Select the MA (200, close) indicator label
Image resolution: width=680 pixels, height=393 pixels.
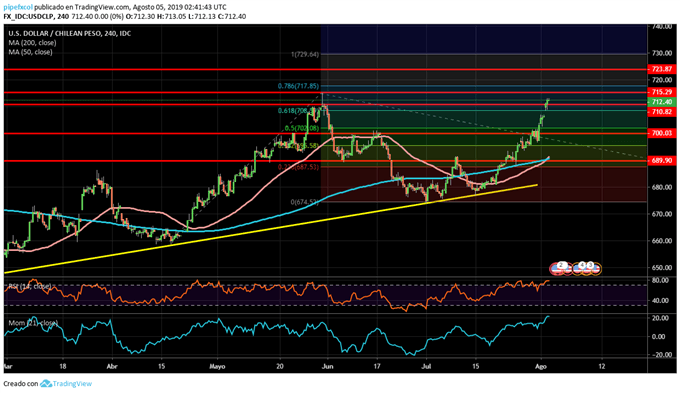[x=32, y=43]
